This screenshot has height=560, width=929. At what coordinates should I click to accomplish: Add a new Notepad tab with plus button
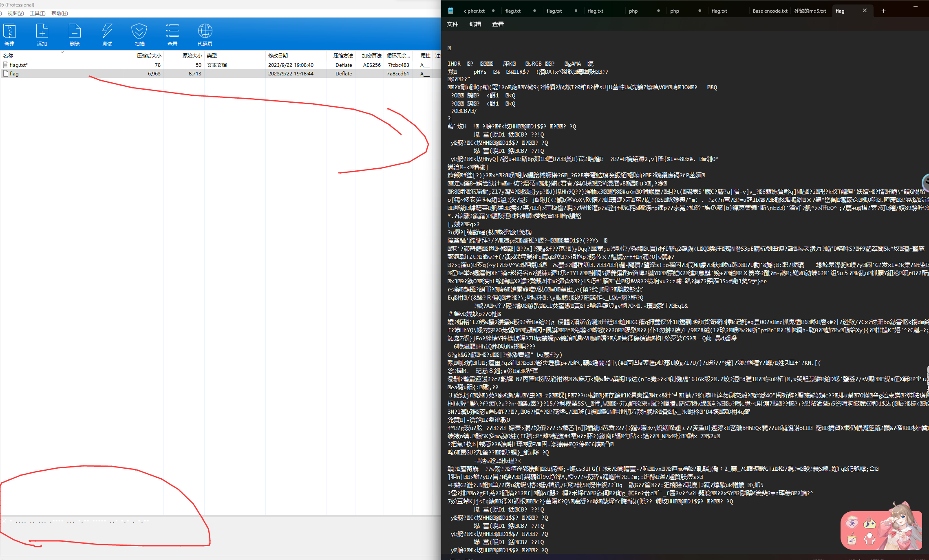click(883, 11)
